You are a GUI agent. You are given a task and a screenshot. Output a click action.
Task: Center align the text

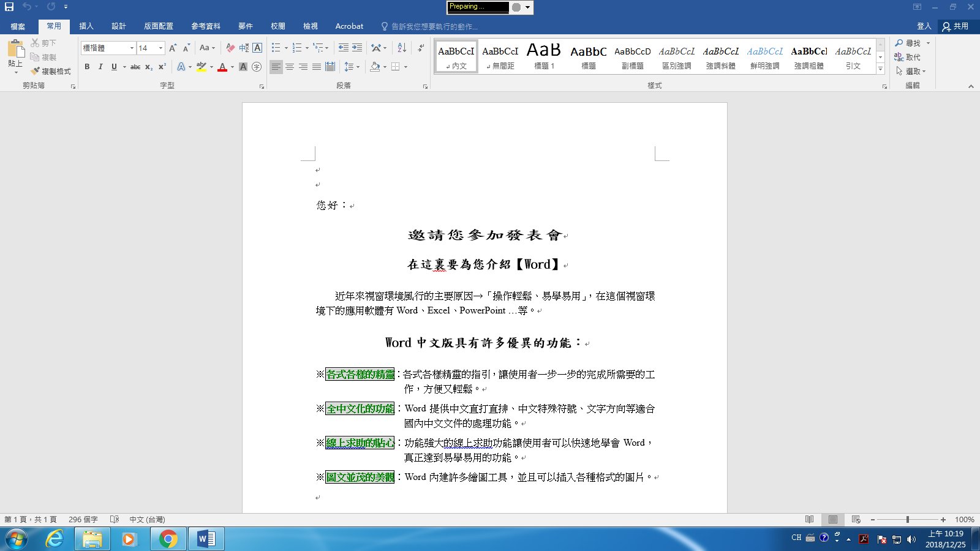tap(290, 67)
